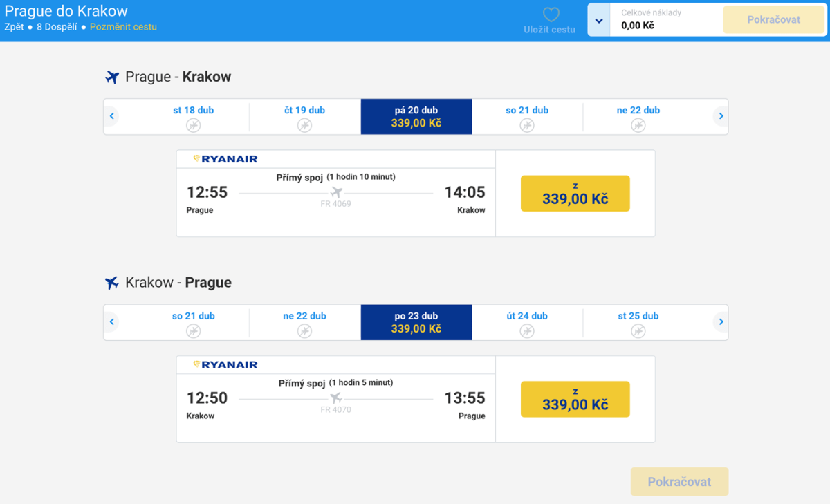Choose Krakow–Prague fare 339,00 Kč button
The image size is (830, 504).
click(575, 400)
